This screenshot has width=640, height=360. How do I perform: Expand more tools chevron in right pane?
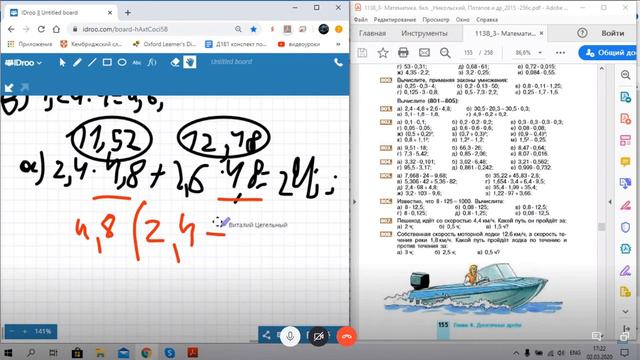(x=625, y=311)
